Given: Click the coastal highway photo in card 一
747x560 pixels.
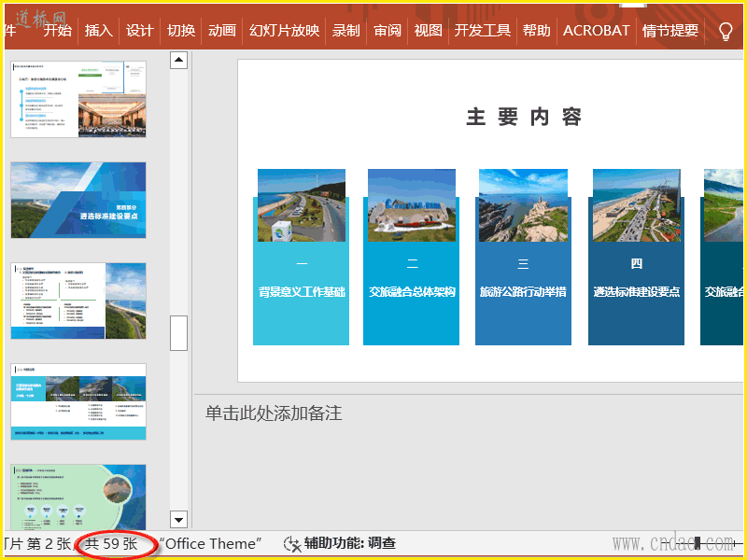Looking at the screenshot, I should click(x=302, y=205).
